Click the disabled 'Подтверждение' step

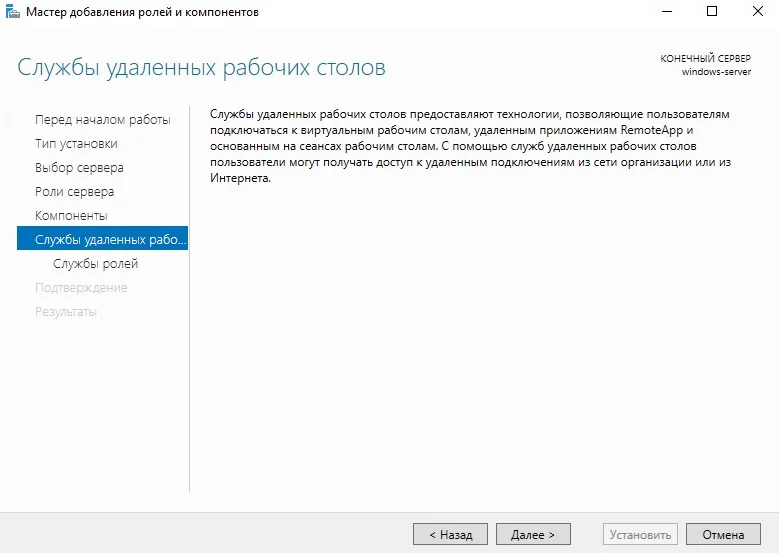tap(81, 288)
